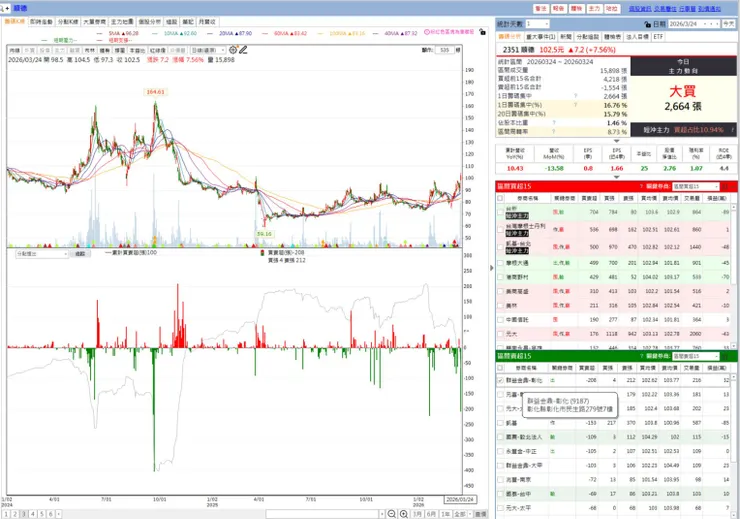Click the help icon beside 1日籌碼集中
Screen dimensions: 740x519
click(x=575, y=96)
